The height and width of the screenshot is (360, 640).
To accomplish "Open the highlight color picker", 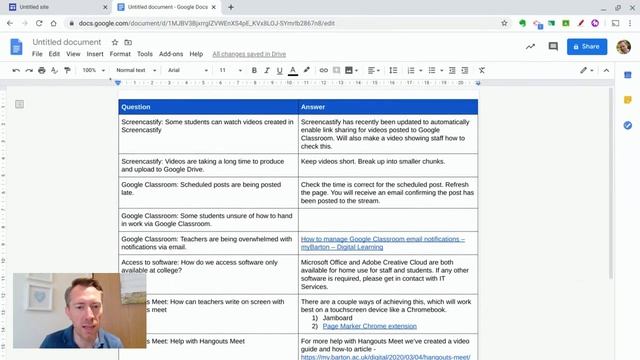I will point(307,71).
